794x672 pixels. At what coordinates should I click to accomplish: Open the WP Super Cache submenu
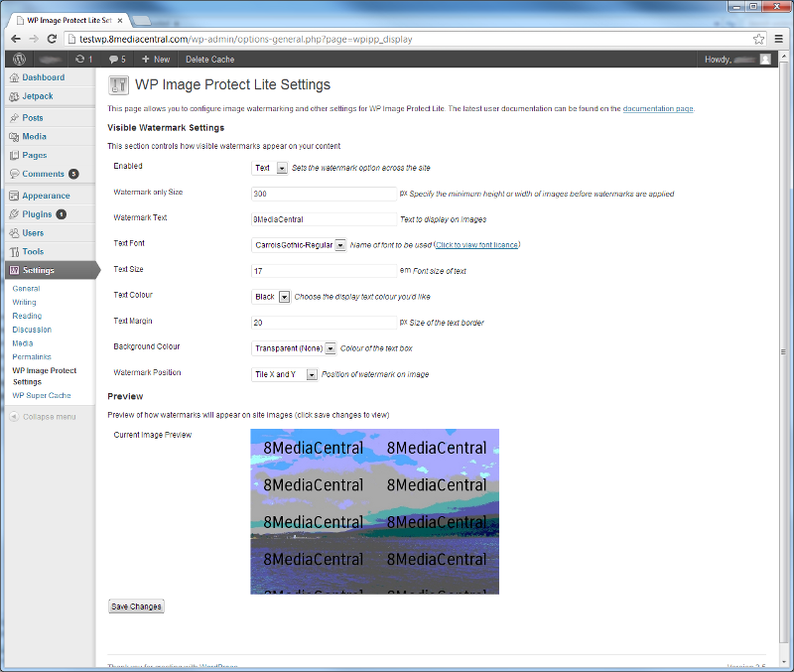[42, 395]
